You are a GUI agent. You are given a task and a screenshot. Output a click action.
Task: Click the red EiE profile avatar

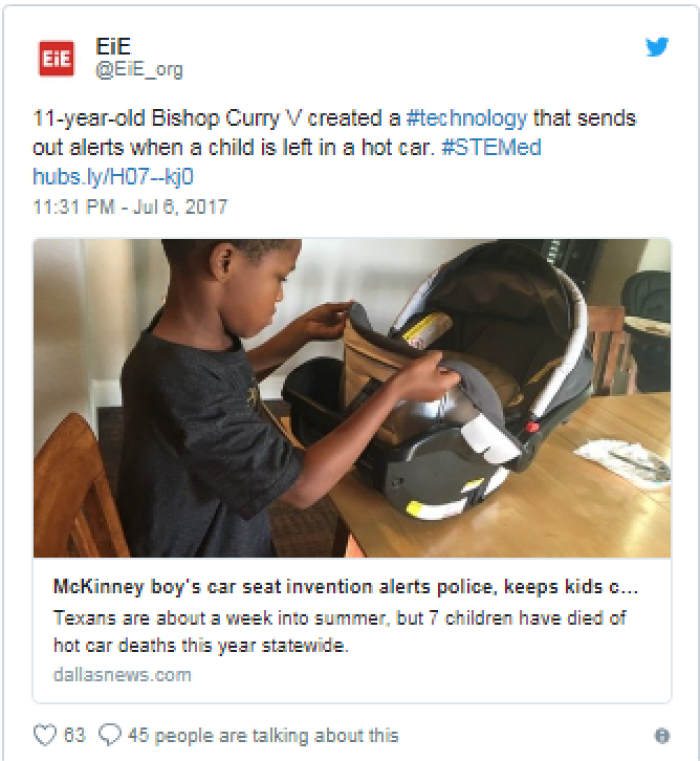pos(56,59)
